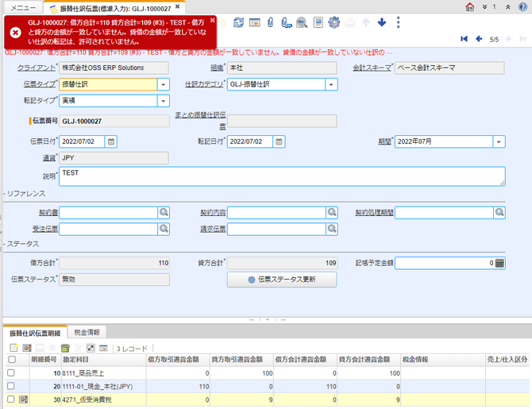The width and height of the screenshot is (532, 409).
Task: Switch to the メニュー tab
Action: pyautogui.click(x=23, y=8)
